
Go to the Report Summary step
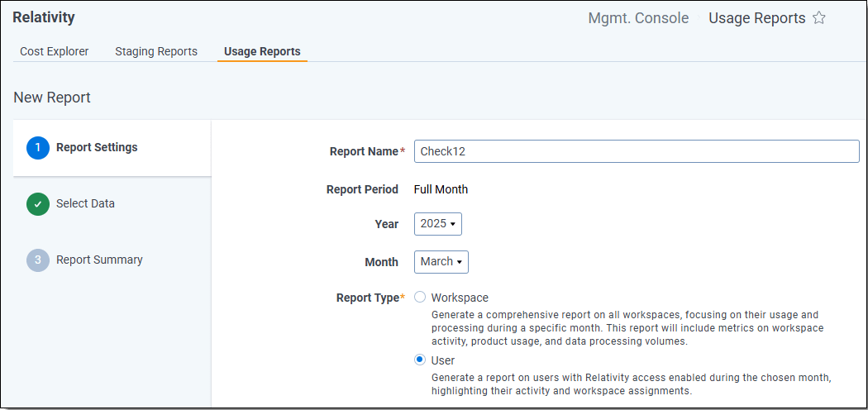tap(99, 260)
